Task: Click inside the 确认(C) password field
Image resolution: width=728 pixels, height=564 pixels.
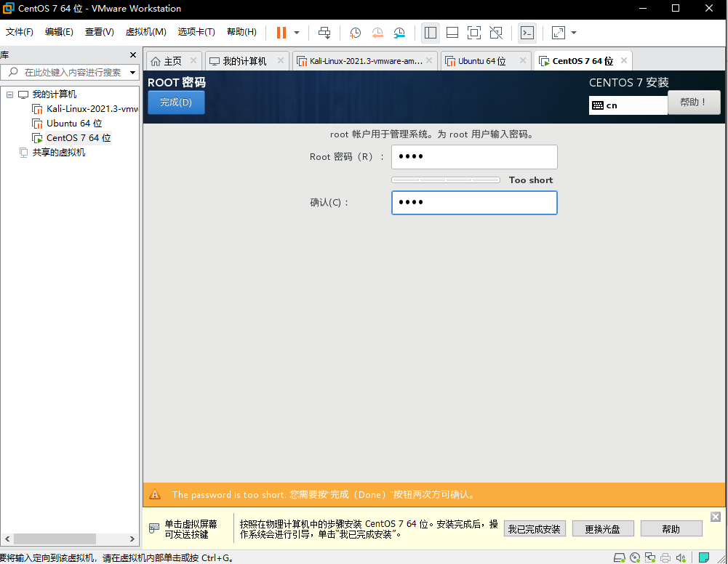Action: click(x=473, y=203)
